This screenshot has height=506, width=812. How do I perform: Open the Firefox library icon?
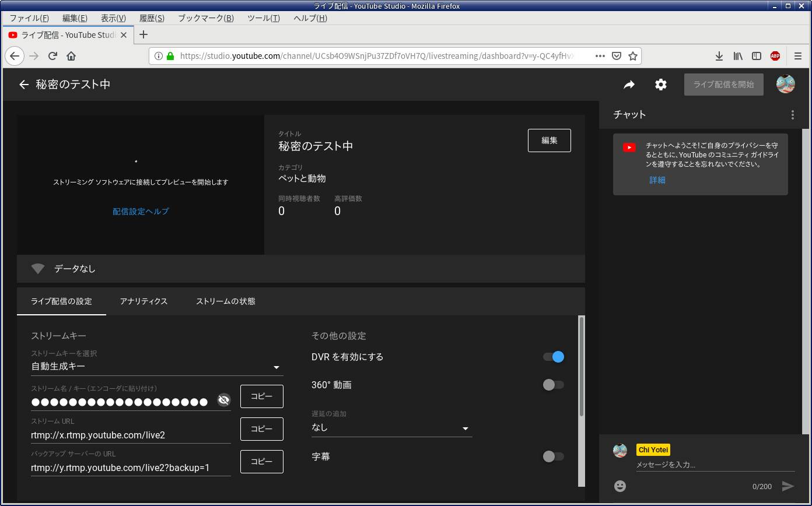(738, 56)
